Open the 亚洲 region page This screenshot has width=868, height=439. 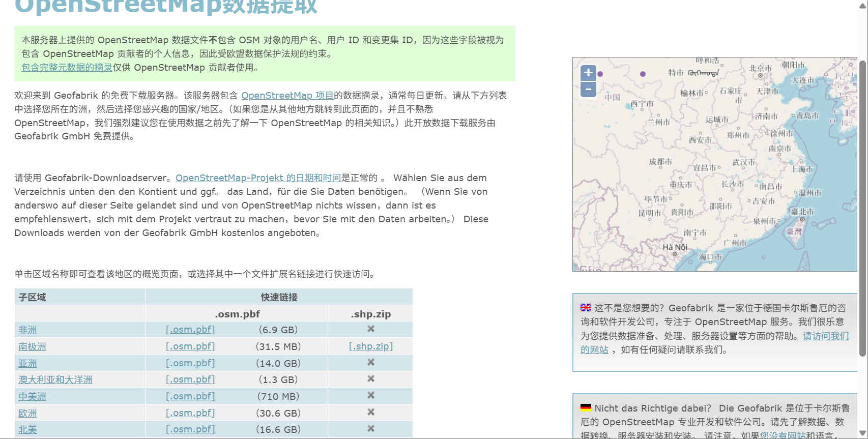coord(27,364)
